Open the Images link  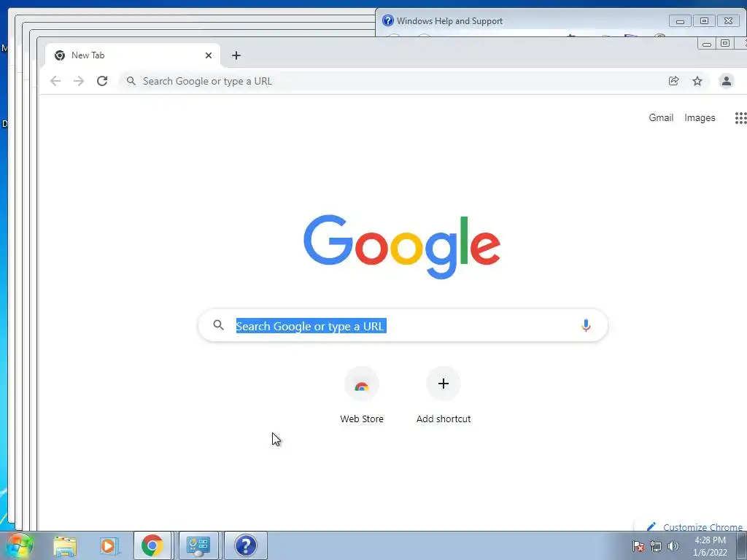coord(700,117)
